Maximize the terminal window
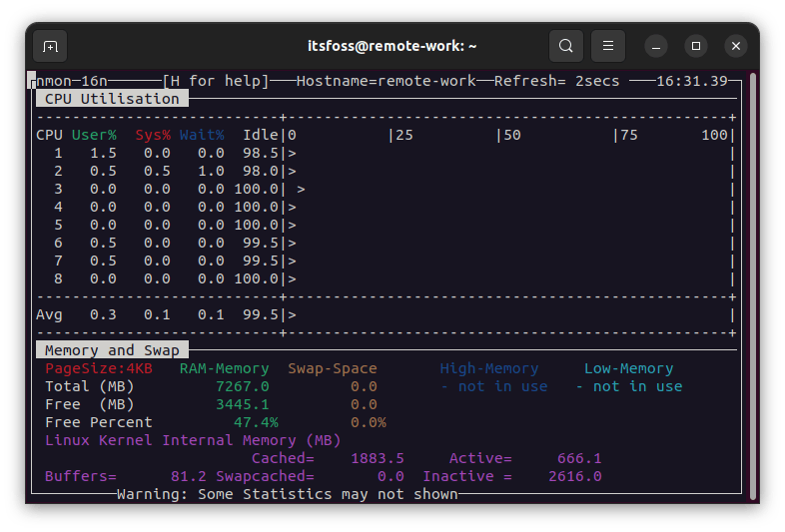Image resolution: width=785 pixels, height=532 pixels. (696, 46)
